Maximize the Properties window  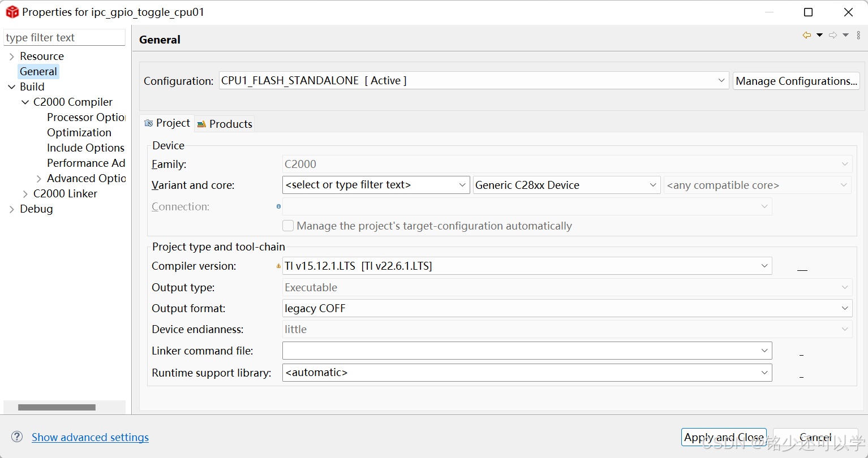point(808,12)
